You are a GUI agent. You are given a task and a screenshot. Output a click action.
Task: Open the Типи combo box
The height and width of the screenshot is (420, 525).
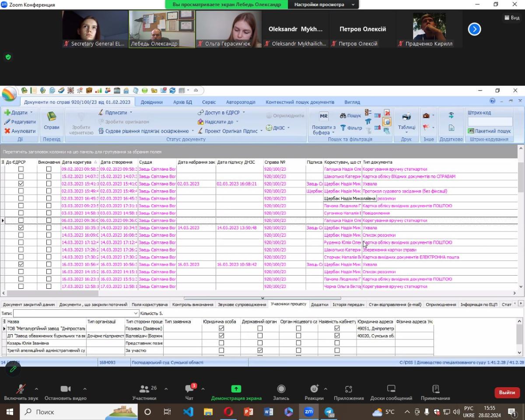click(x=76, y=313)
